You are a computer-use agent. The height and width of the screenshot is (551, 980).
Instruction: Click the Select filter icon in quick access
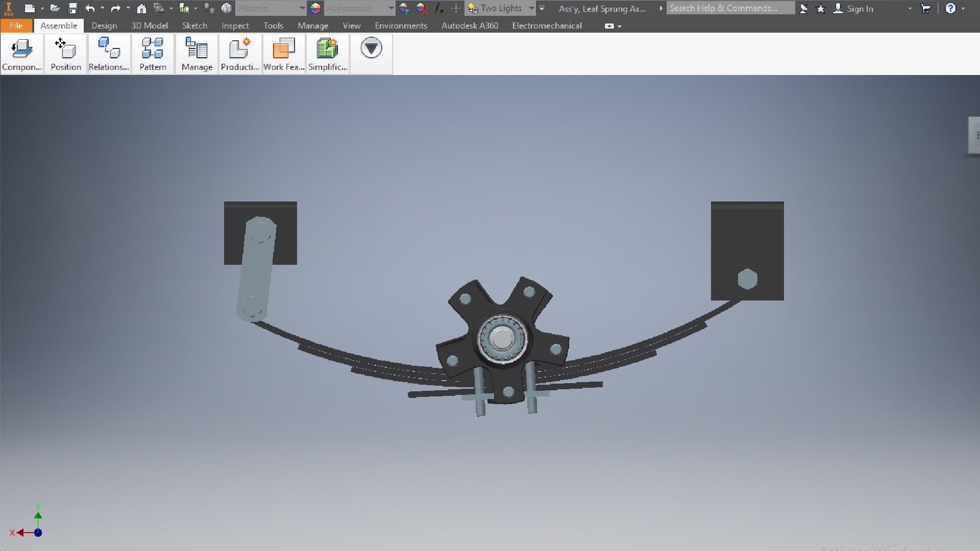(184, 8)
